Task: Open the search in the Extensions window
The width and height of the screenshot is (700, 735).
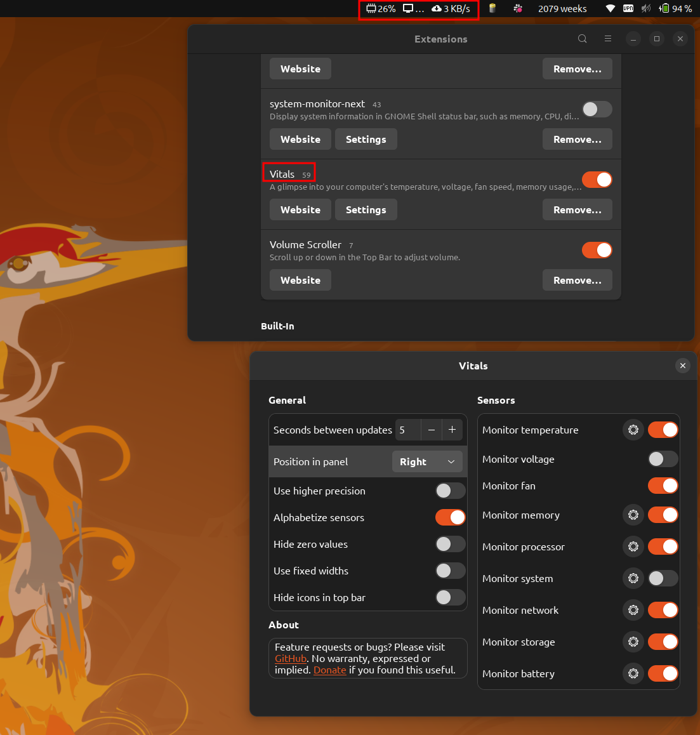Action: coord(582,39)
